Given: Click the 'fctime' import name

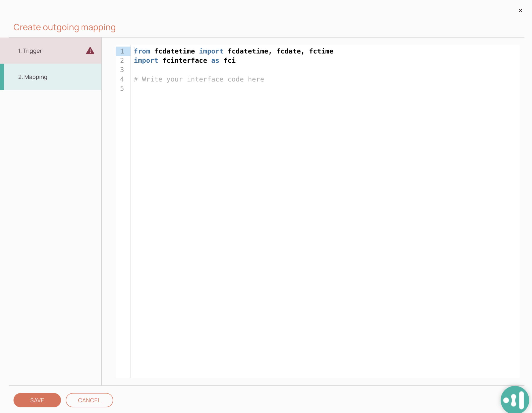Looking at the screenshot, I should 321,51.
